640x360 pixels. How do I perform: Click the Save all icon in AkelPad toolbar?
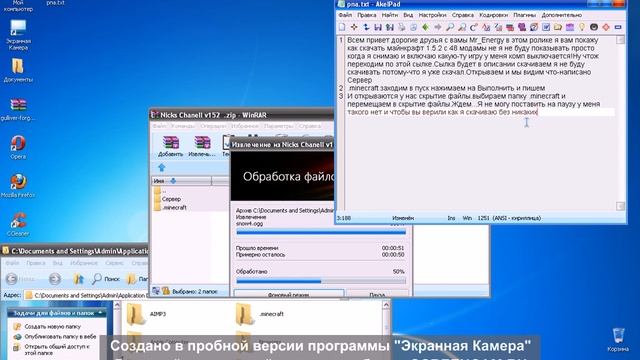tap(390, 27)
